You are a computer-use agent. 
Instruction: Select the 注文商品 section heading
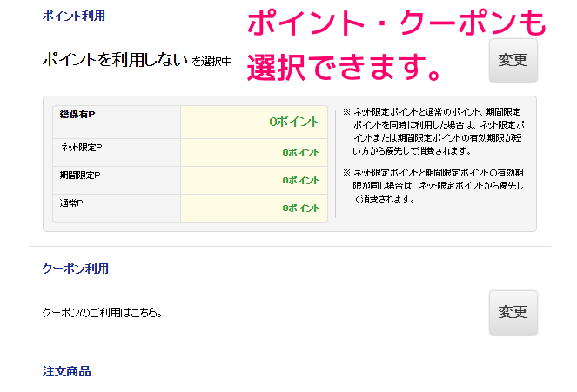click(67, 371)
